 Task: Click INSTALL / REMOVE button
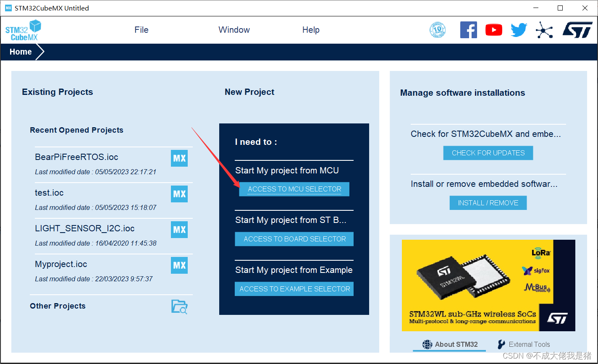[x=488, y=203]
